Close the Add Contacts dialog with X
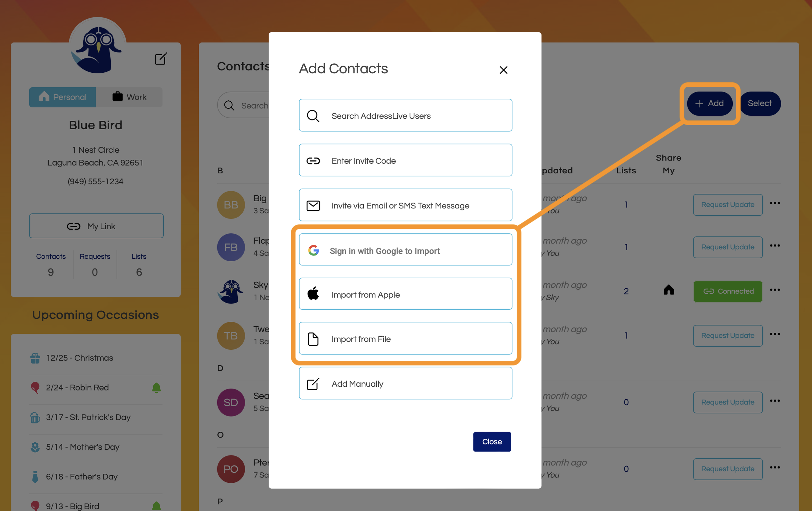Screen dimensions: 812x511 pos(503,70)
